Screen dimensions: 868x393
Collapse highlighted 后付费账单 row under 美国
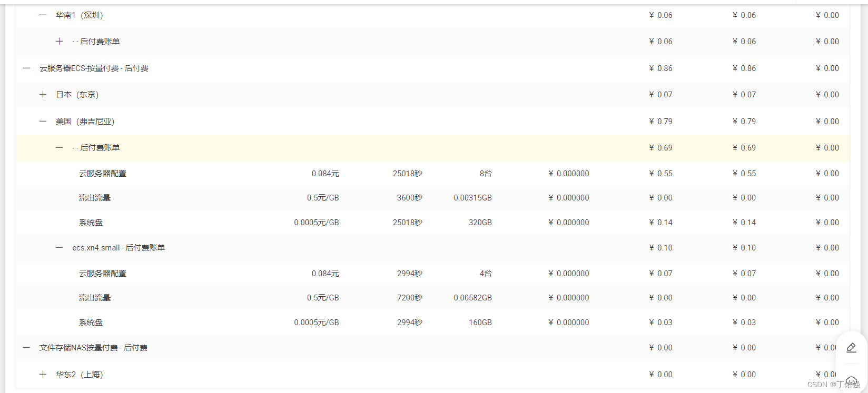pyautogui.click(x=59, y=148)
